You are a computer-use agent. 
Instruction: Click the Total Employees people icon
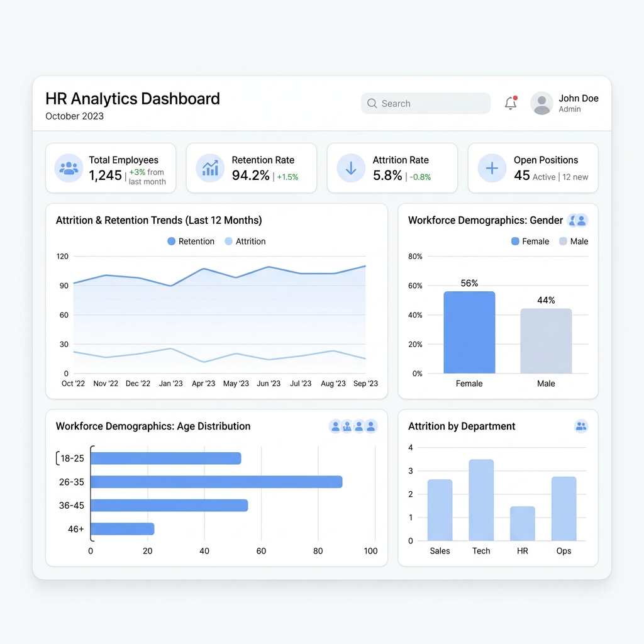pos(69,168)
